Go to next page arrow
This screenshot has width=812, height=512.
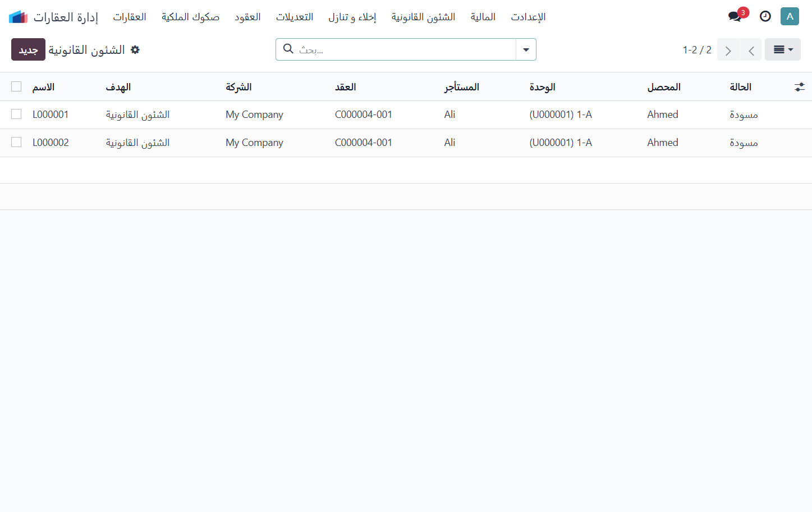[728, 50]
